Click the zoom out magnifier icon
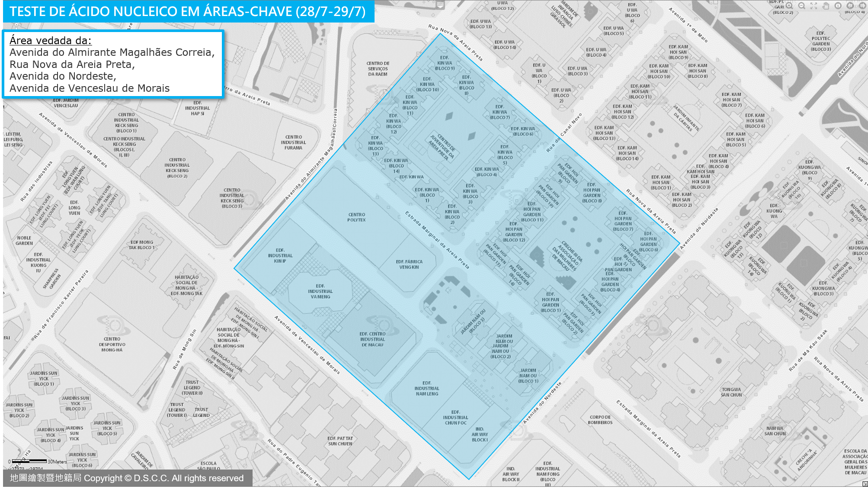Viewport: 868px width, 489px height. (802, 6)
